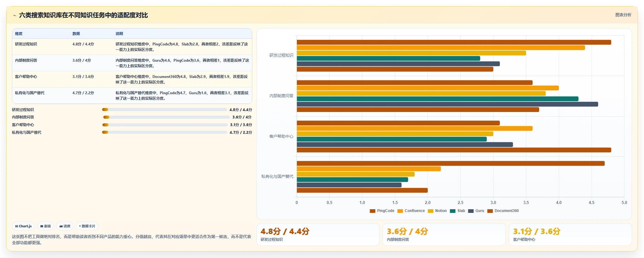Screen dimensions: 644x258
Task: Click the 4.7分 / 2.2分 label beside progress bar
Action: 241,133
